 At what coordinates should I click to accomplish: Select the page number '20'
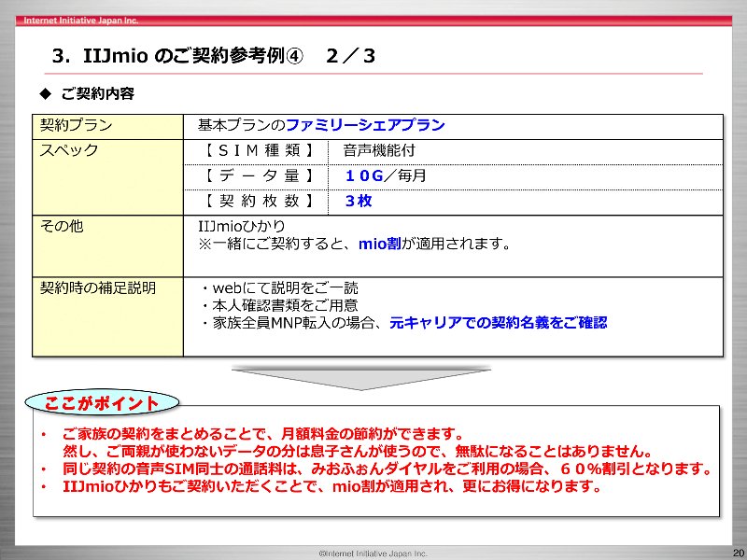pos(739,553)
